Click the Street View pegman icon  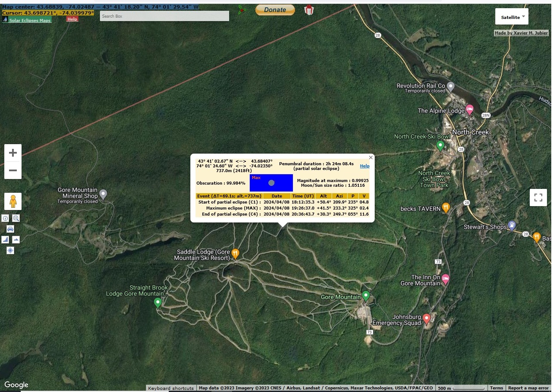(x=13, y=201)
